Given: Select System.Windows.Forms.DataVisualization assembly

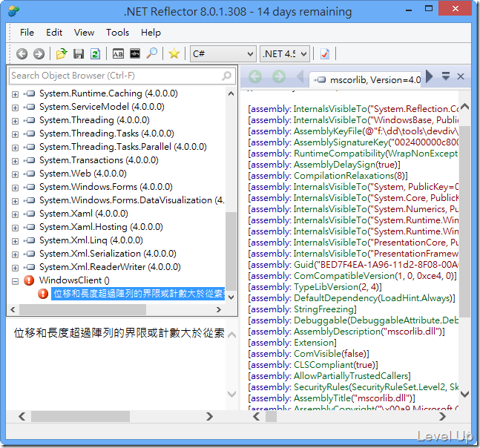Looking at the screenshot, I should tap(131, 200).
